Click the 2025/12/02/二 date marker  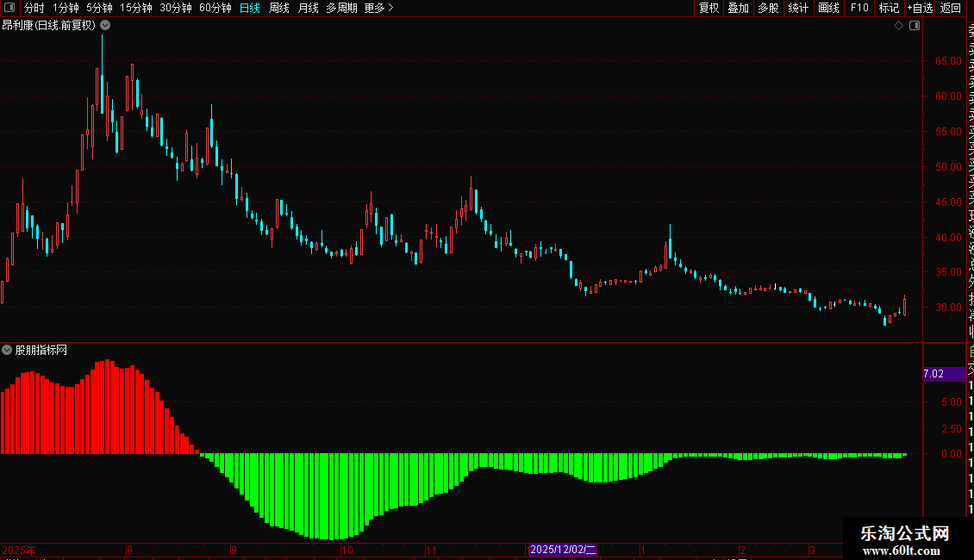coord(563,550)
